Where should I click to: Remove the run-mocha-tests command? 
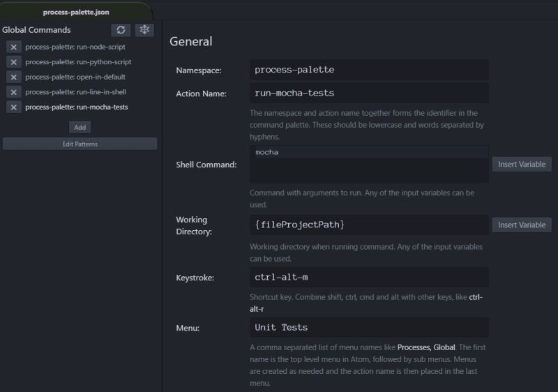[x=13, y=107]
